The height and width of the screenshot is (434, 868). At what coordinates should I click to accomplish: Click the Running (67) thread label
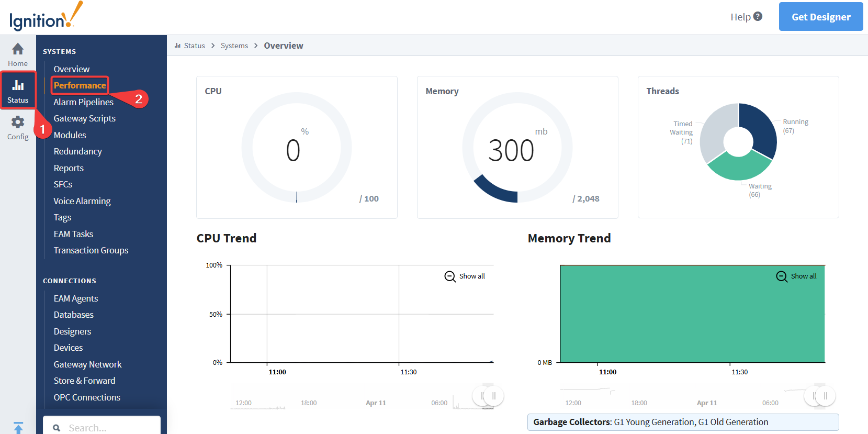point(795,126)
